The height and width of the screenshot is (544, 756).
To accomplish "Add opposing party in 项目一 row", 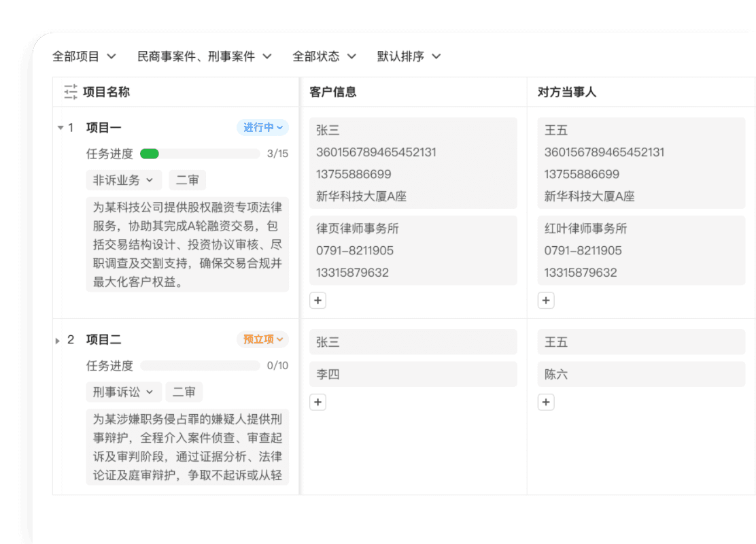I will 546,301.
